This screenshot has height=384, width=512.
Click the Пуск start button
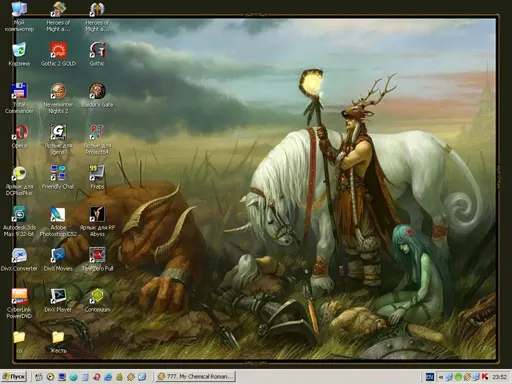14,377
